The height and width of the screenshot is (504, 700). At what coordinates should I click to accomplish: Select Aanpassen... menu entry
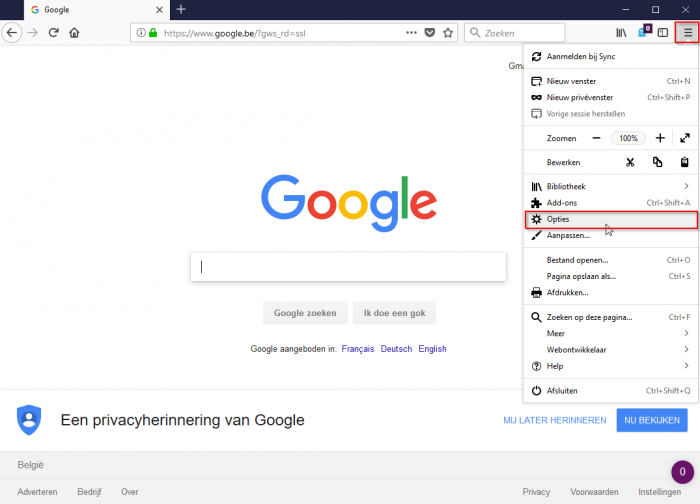click(x=610, y=235)
